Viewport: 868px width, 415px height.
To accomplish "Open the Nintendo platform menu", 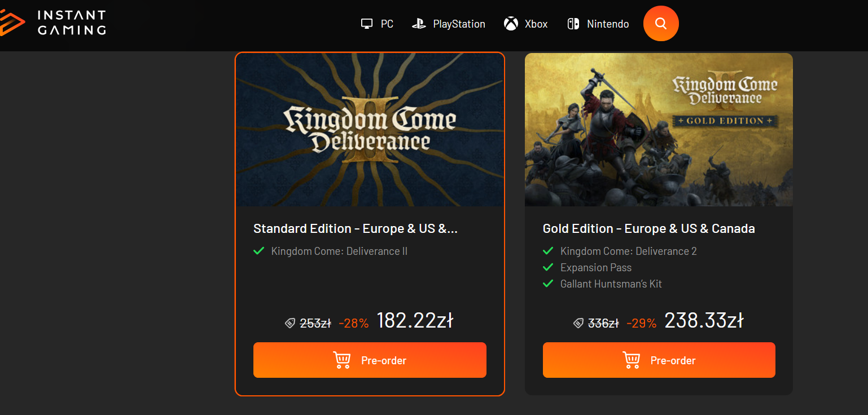I will (607, 24).
